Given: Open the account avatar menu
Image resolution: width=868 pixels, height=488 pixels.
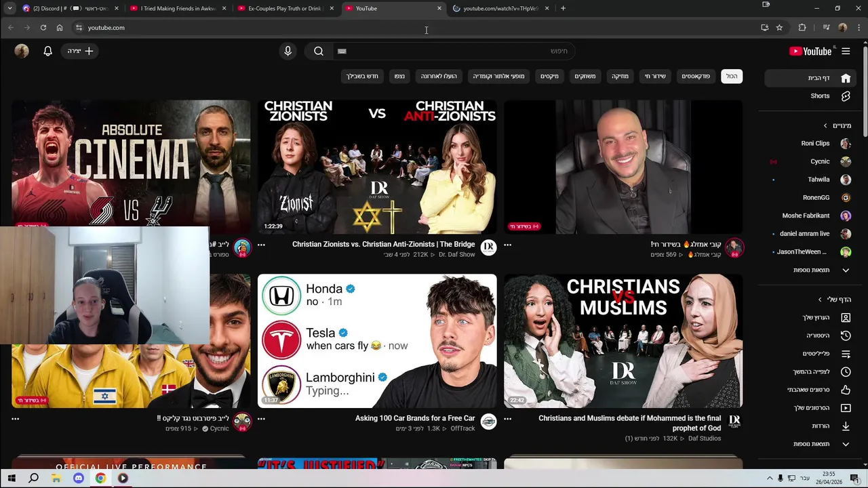Looking at the screenshot, I should pos(22,51).
